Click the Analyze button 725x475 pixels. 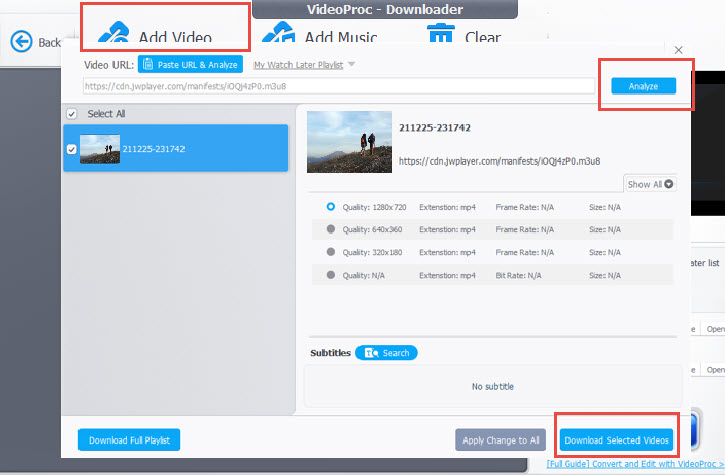(x=643, y=86)
